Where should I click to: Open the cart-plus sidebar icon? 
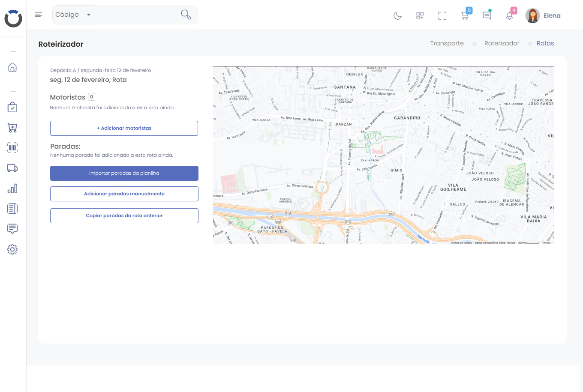pos(12,127)
